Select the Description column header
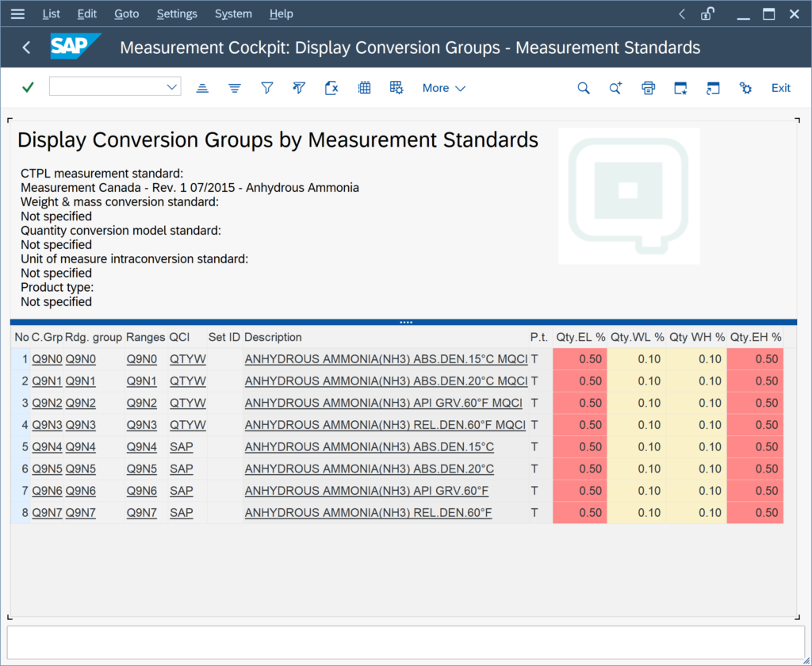 pyautogui.click(x=386, y=337)
